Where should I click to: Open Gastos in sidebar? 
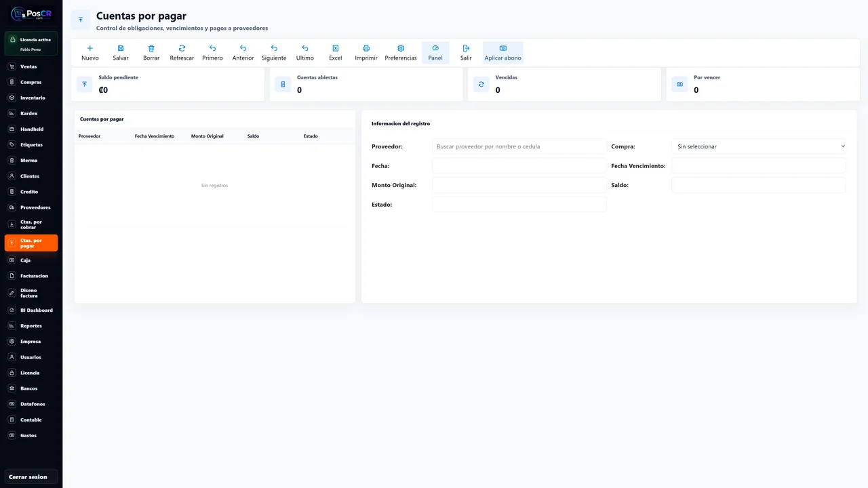coord(31,434)
